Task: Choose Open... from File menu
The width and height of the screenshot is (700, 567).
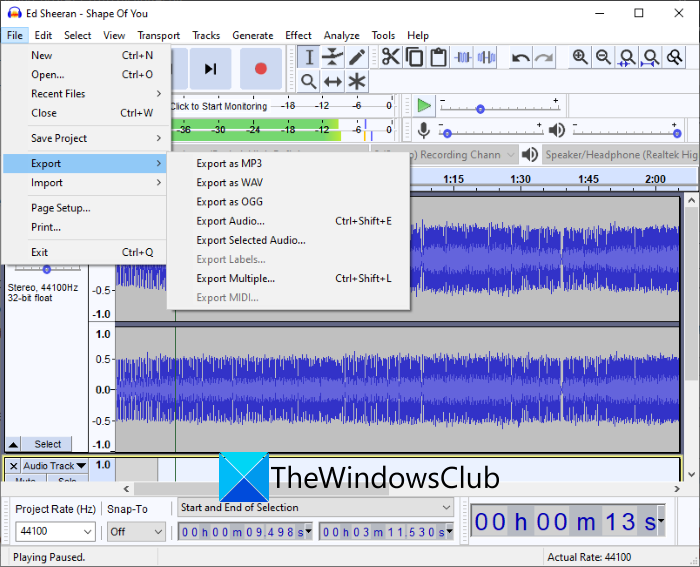Action: click(85, 75)
